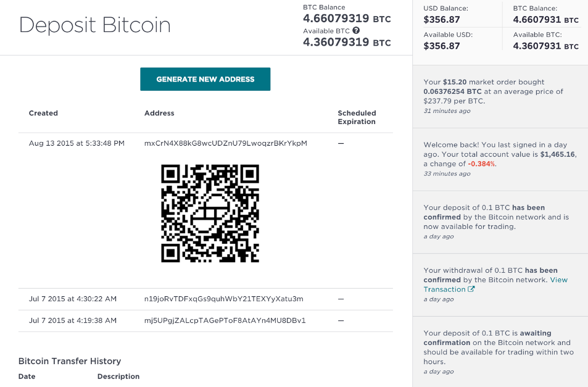
Task: Click the Jul 7 2015 4:30:22 AM row
Action: [x=205, y=299]
